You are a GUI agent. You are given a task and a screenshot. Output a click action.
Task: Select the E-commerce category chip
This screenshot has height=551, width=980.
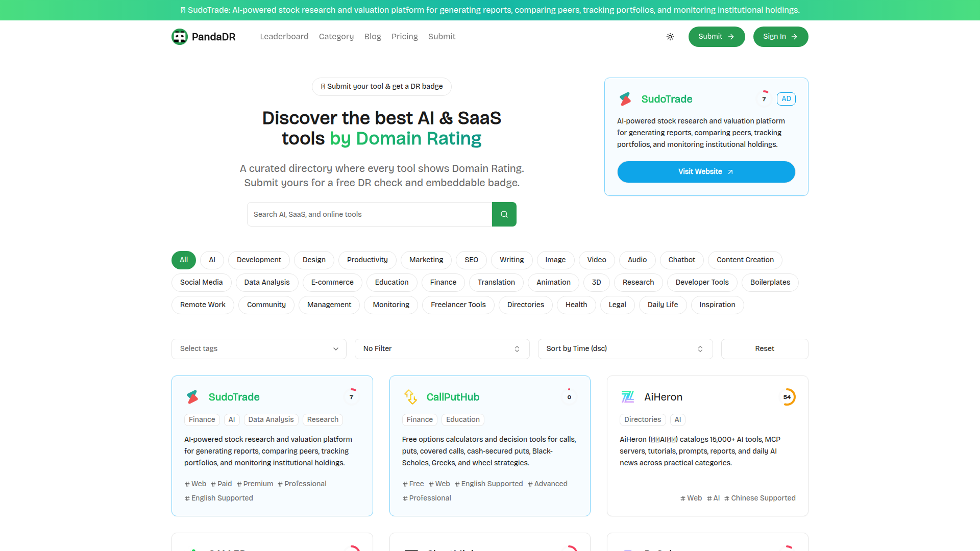pos(332,283)
